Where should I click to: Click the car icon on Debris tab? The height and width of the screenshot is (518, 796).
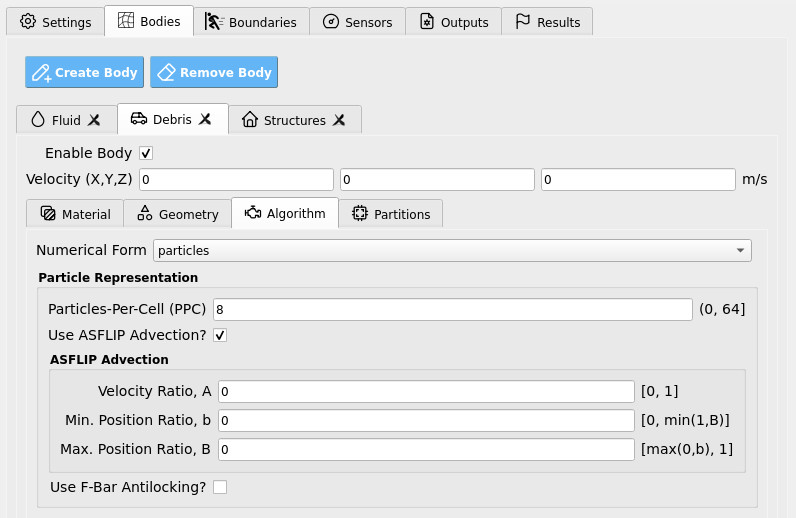pyautogui.click(x=139, y=118)
